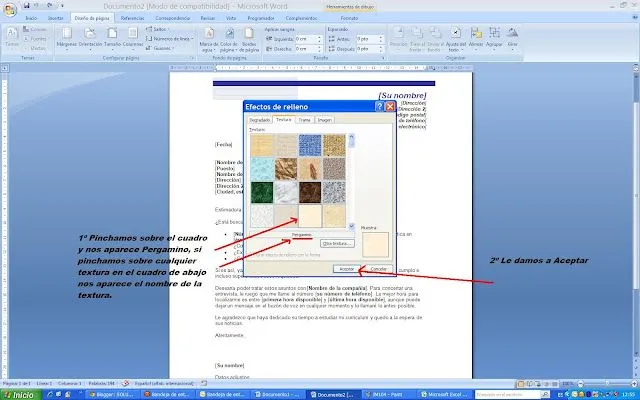Open the Agrupar menu

tap(494, 40)
